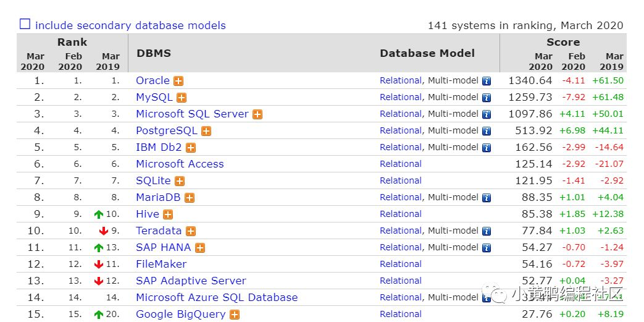This screenshot has height=322, width=644.
Task: Click the blue info icon in Oracle row
Action: pos(487,81)
